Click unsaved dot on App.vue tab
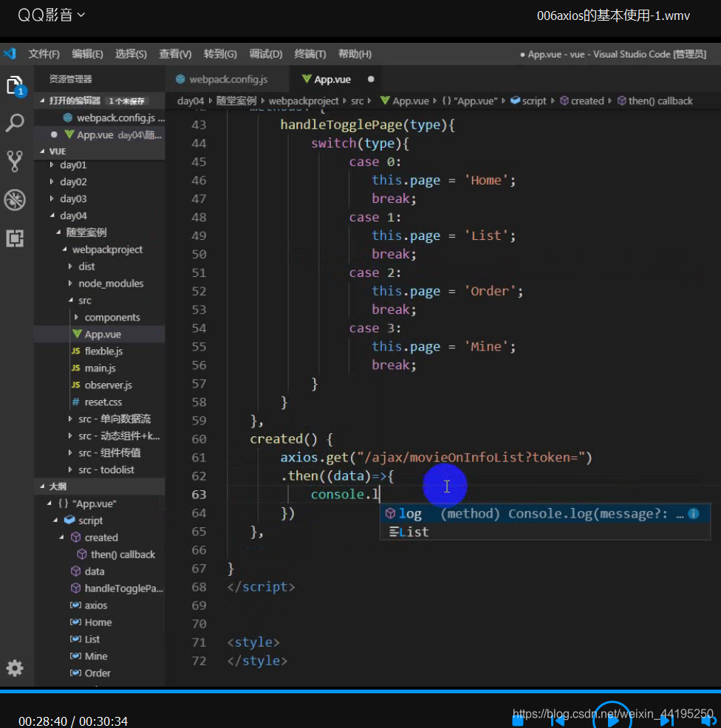The width and height of the screenshot is (721, 728). pos(371,80)
